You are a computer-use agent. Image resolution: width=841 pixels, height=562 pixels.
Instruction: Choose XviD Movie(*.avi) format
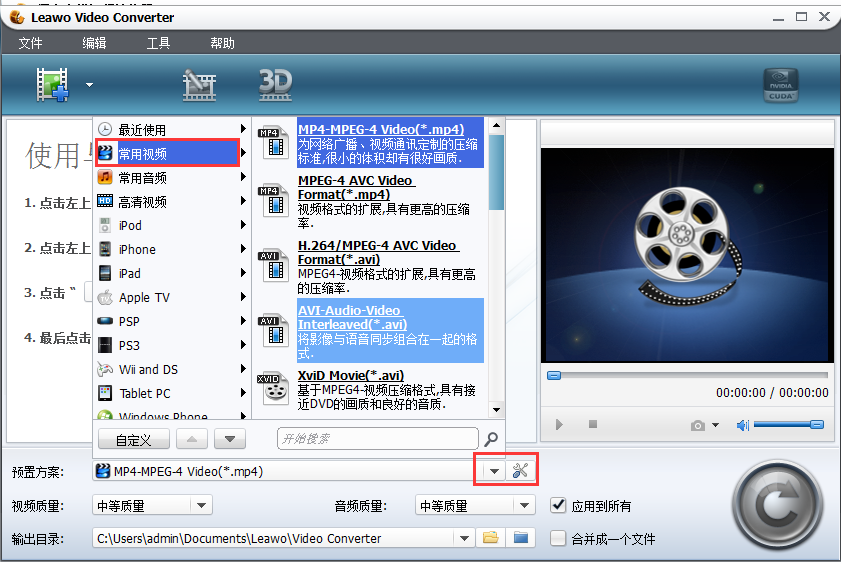(x=350, y=376)
